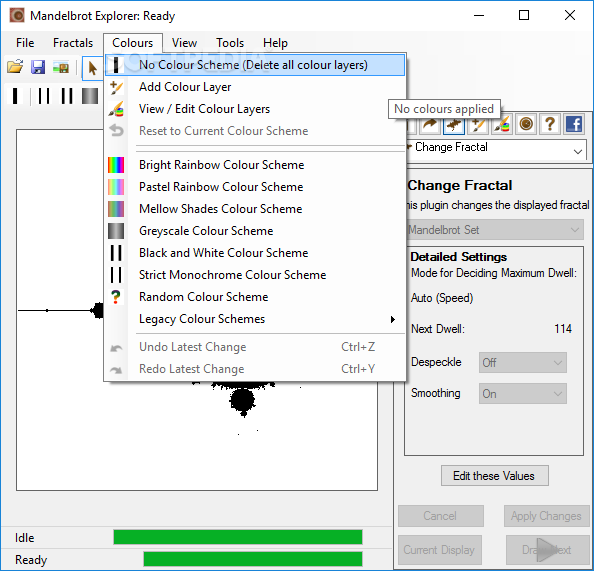594x571 pixels.
Task: Click the brown circular Mandelbrot icon
Action: 526,124
